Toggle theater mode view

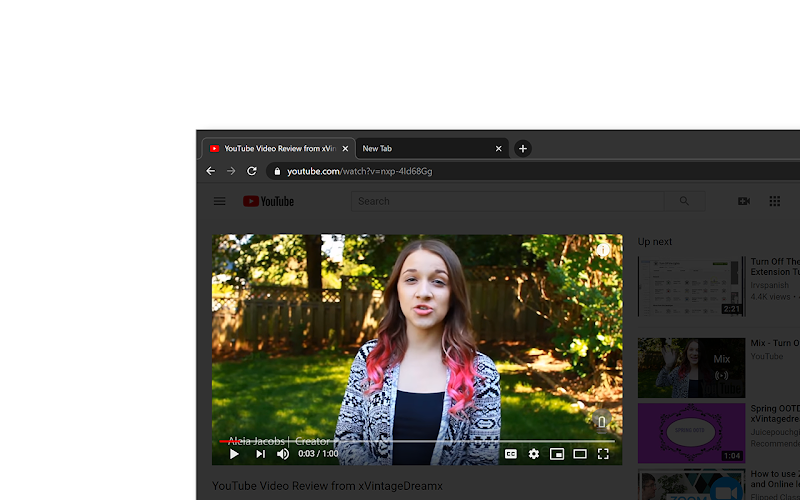click(x=580, y=454)
